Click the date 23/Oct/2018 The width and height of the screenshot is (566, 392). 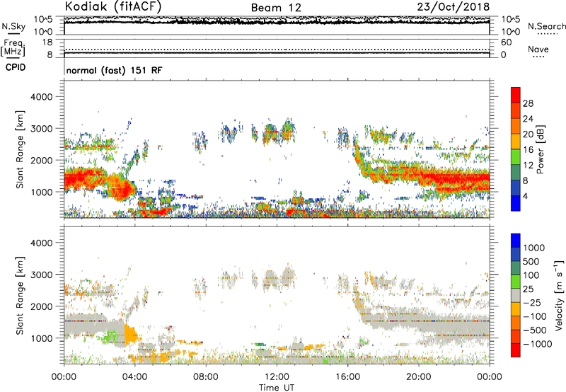[x=454, y=7]
